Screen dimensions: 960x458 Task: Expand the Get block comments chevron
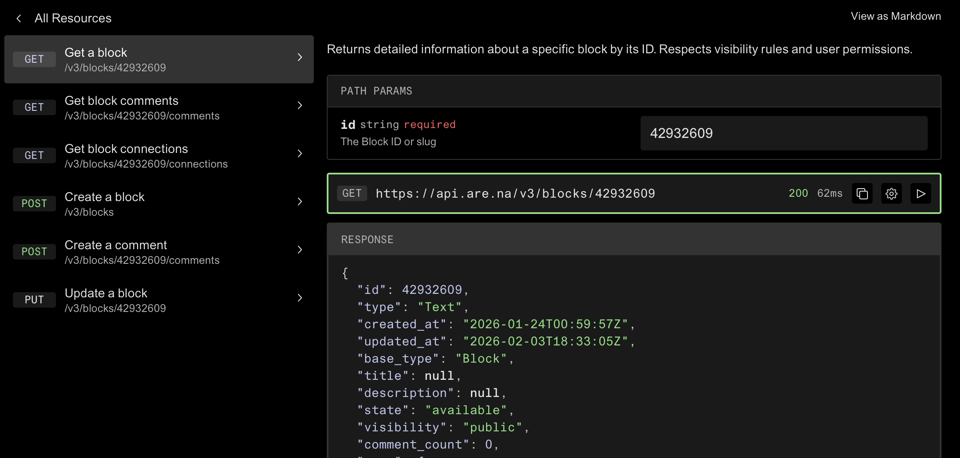pos(299,106)
